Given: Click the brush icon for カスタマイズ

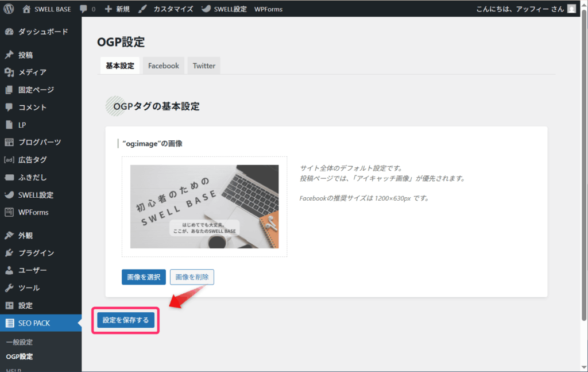Looking at the screenshot, I should pos(142,9).
